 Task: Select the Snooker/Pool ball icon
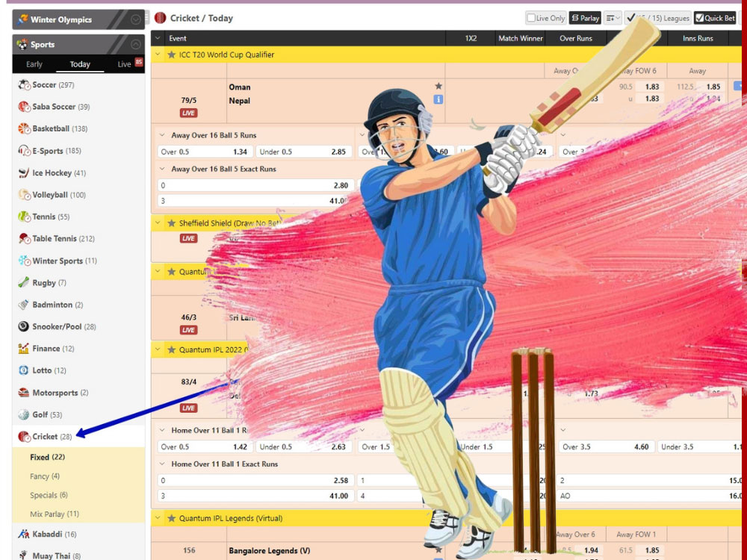coord(24,327)
